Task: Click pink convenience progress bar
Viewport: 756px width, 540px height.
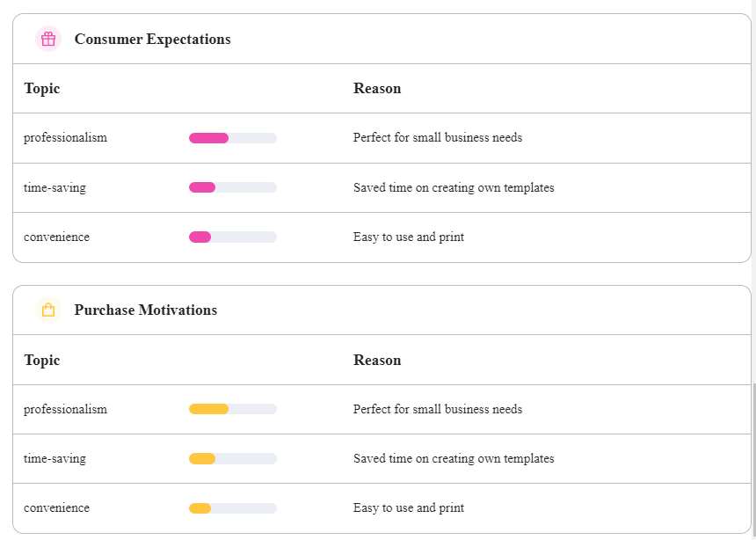Action: click(232, 237)
